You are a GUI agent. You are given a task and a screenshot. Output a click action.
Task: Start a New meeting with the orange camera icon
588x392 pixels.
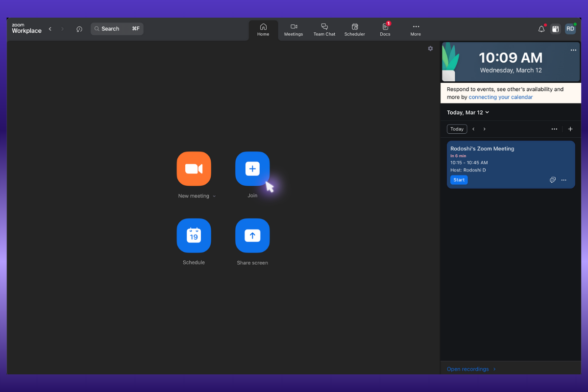pyautogui.click(x=194, y=169)
